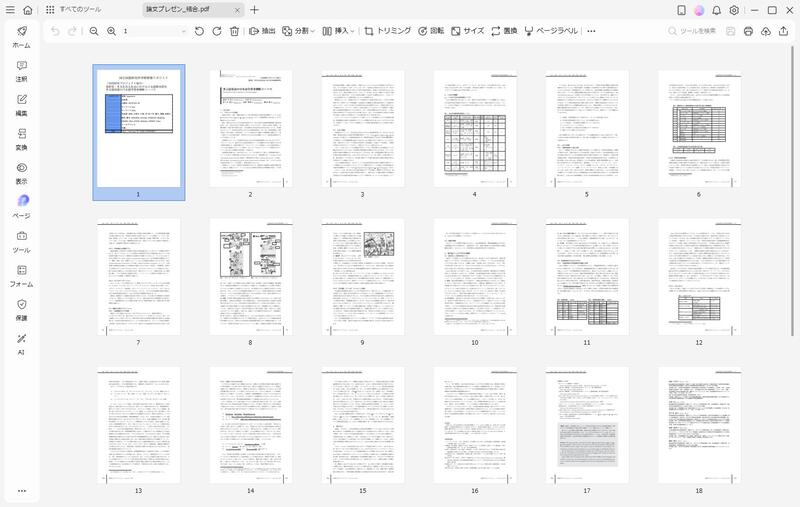
Task: Click 抽出 (extract) pages tool
Action: coord(262,31)
